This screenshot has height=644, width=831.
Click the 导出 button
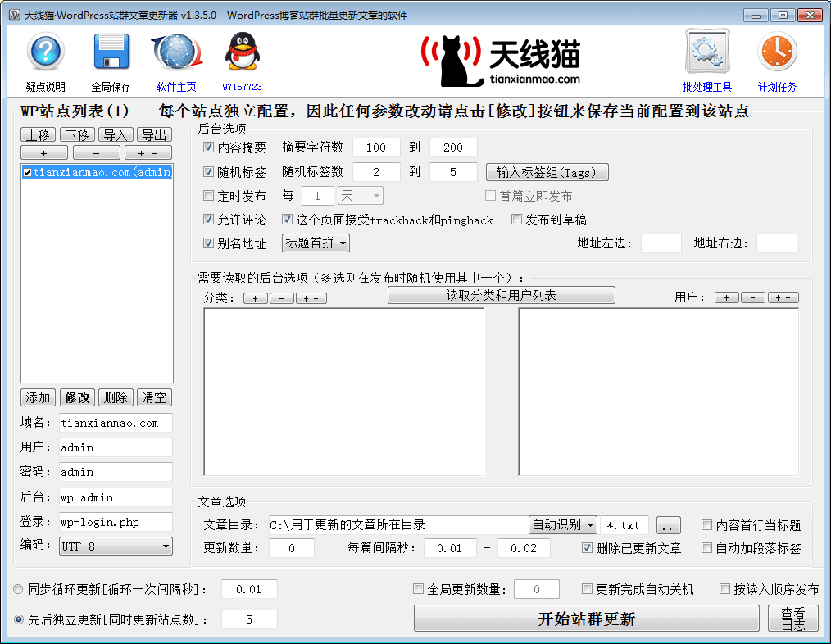154,135
